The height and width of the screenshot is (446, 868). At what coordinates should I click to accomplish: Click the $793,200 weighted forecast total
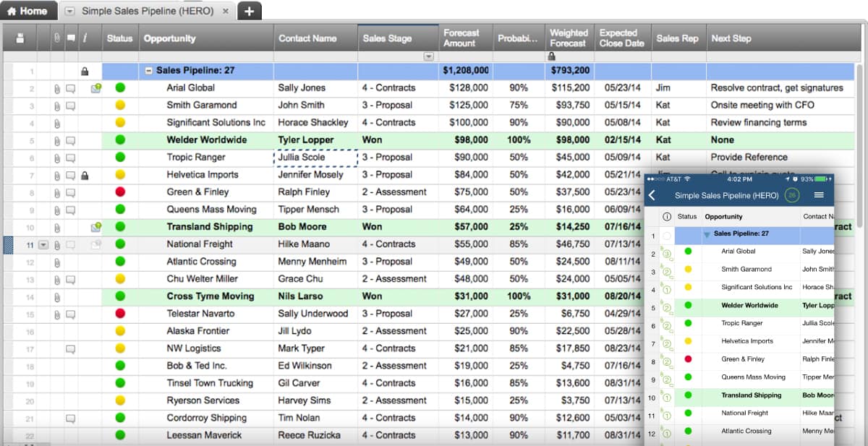point(570,72)
